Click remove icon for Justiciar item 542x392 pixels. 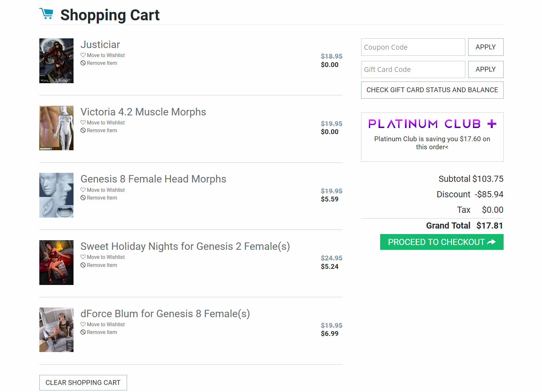tap(83, 63)
